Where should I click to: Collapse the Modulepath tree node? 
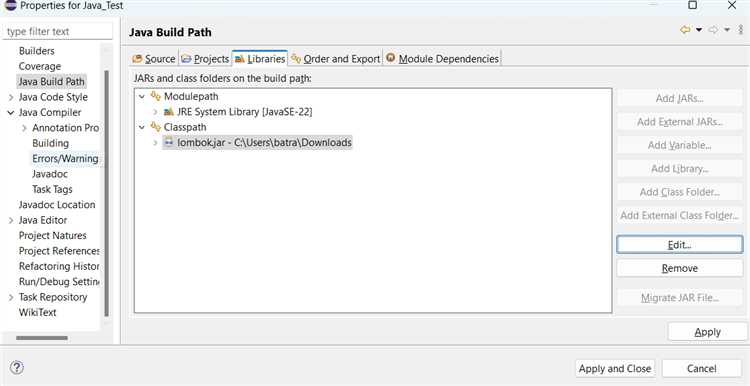[x=142, y=97]
